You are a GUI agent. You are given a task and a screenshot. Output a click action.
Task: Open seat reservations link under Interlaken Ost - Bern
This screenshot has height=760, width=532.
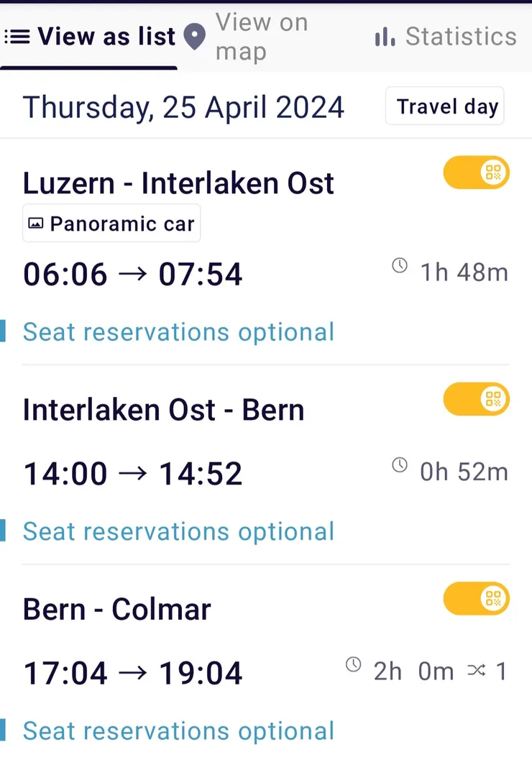click(178, 531)
